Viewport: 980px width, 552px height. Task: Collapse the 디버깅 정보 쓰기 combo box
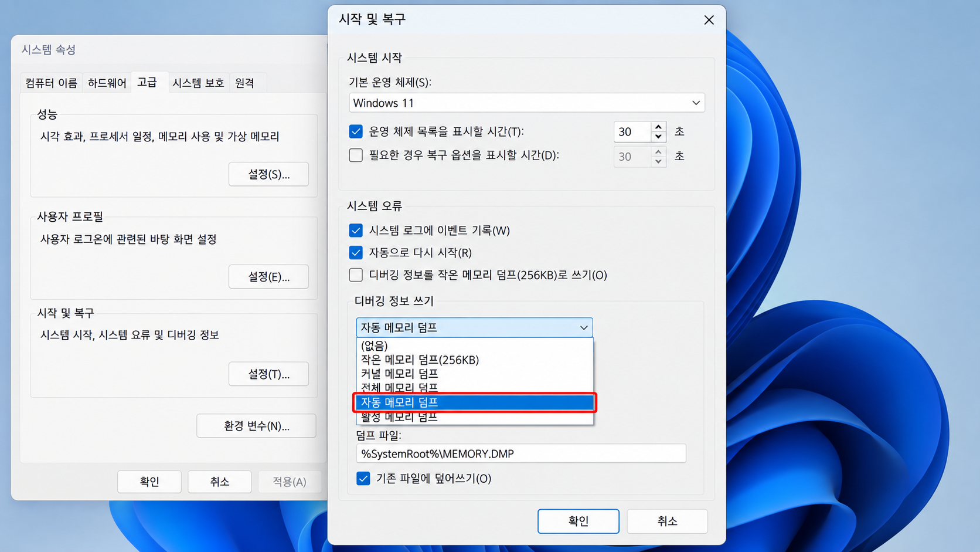tap(474, 327)
